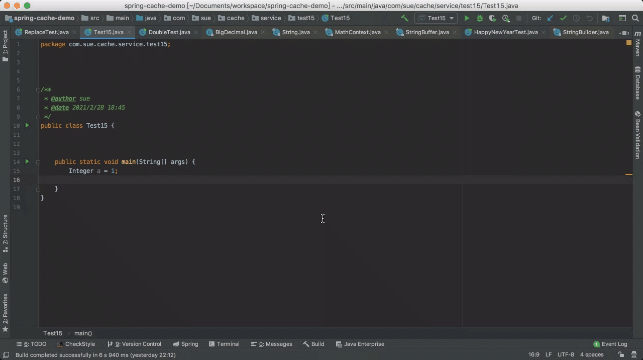Collapse the Javadoc comment fold marker

[x=38, y=89]
